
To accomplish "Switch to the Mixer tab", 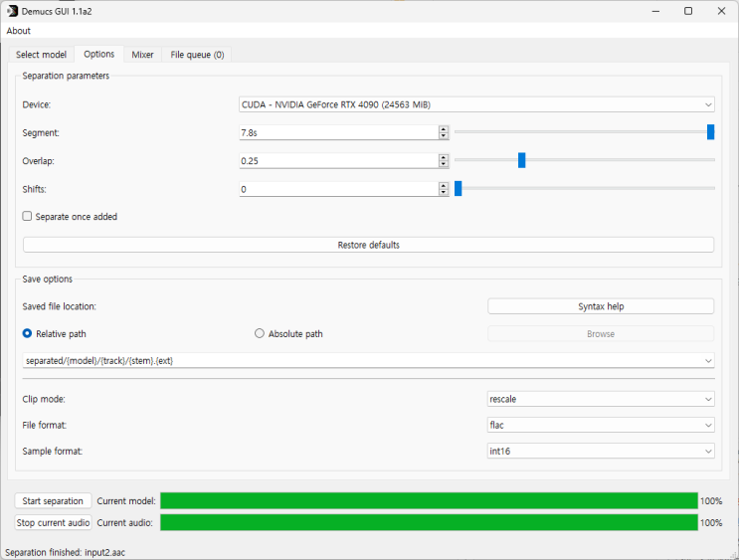I will [x=142, y=55].
